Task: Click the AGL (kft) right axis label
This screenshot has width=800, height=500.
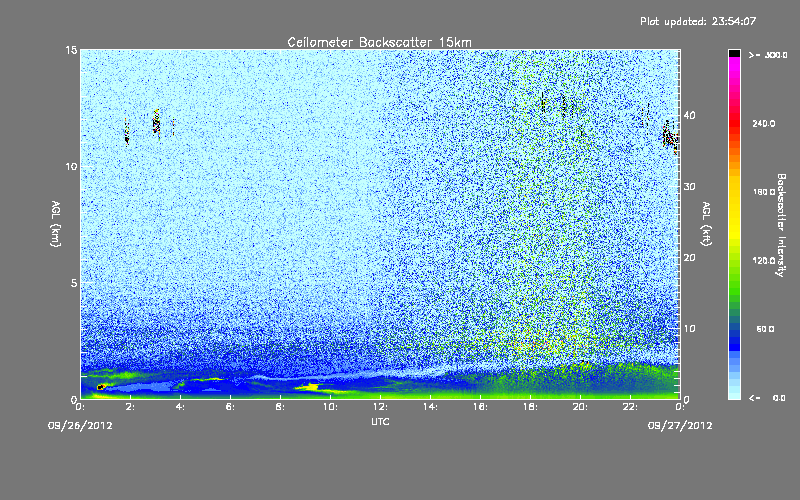Action: [x=707, y=223]
